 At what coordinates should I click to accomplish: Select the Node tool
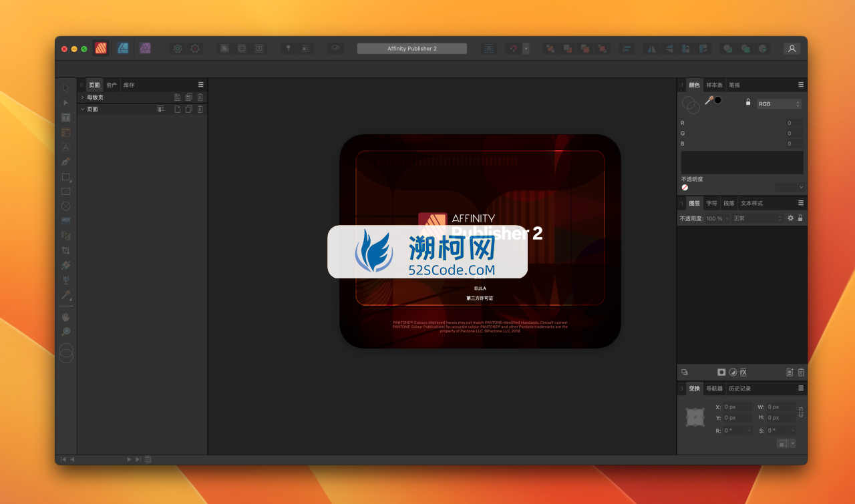(65, 103)
